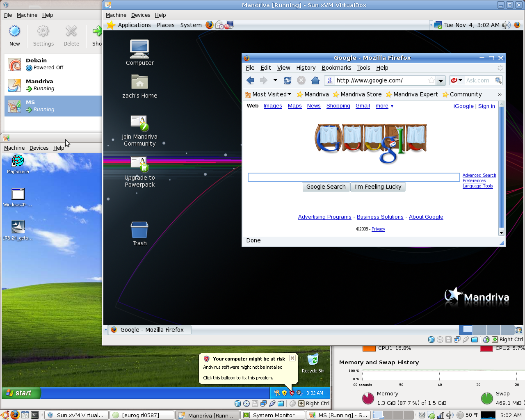
Task: Open zach's Home folder icon
Action: 139,82
